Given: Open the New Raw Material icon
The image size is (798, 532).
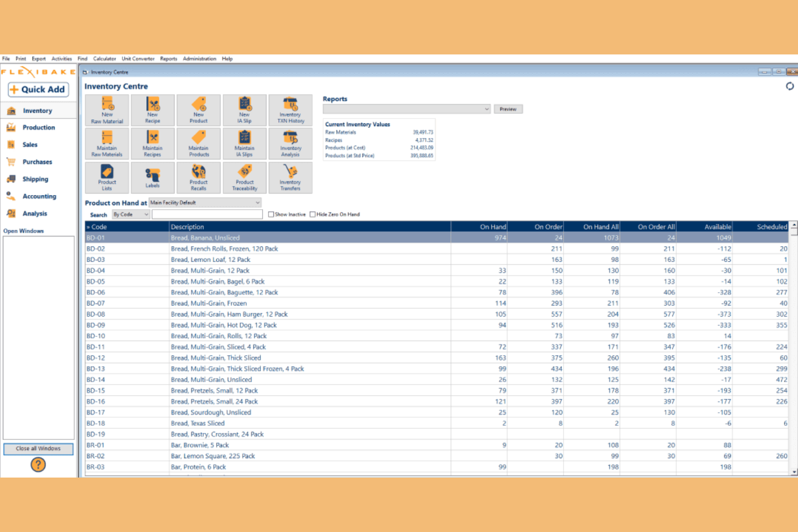Looking at the screenshot, I should click(x=107, y=110).
